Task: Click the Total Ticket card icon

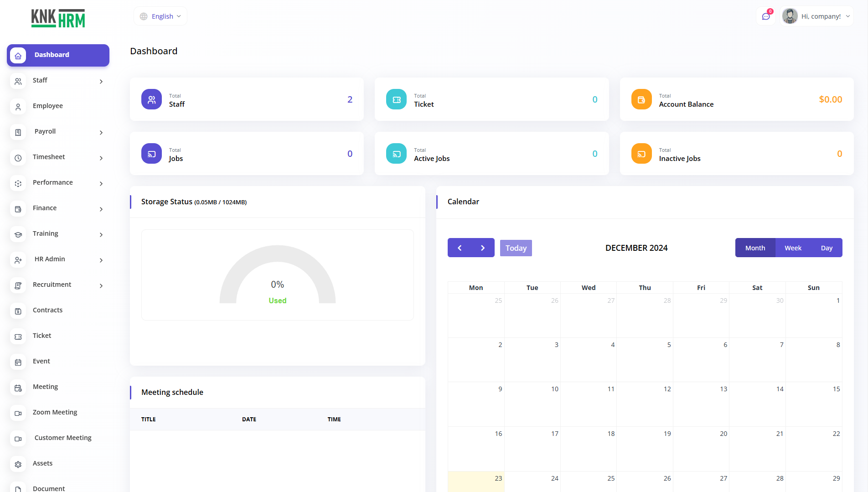Action: [396, 99]
